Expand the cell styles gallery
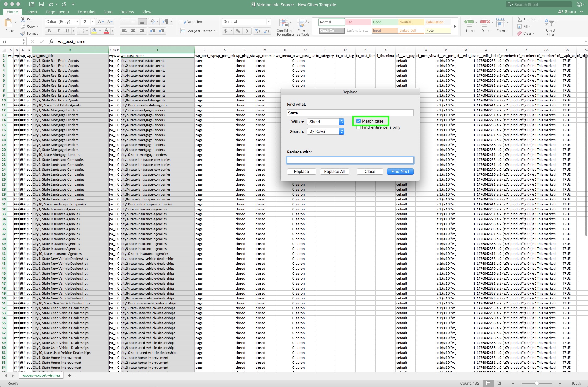588x387 pixels. coord(455,26)
